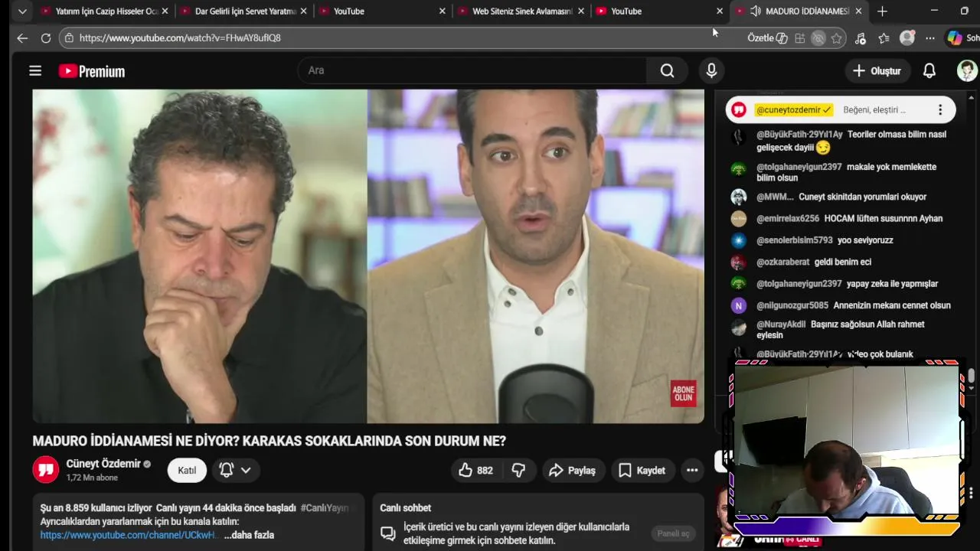Go back with browser back arrow

(x=22, y=37)
